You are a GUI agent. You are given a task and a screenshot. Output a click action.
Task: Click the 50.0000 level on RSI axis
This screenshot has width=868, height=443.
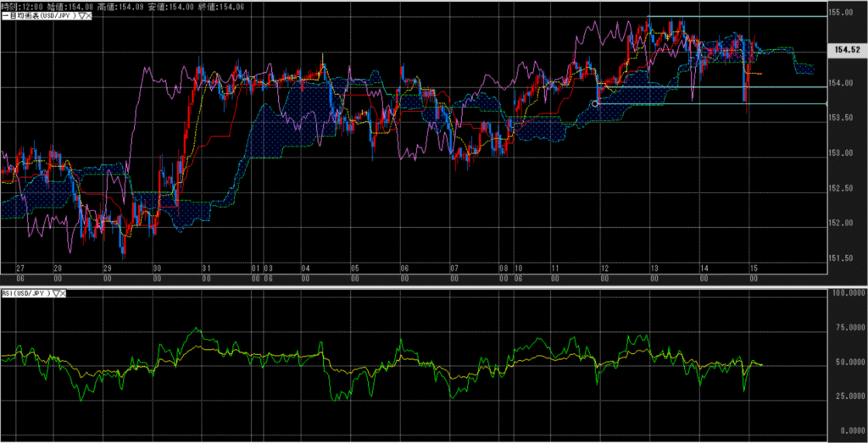click(x=847, y=362)
